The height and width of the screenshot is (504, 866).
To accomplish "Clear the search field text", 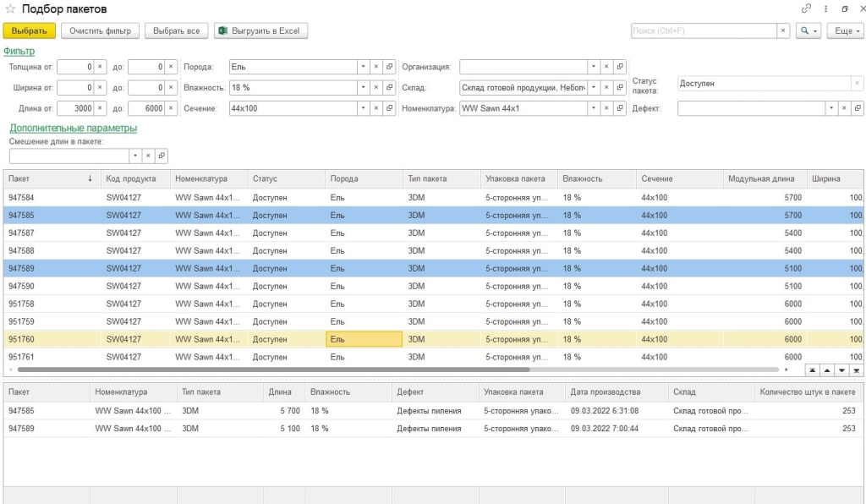I will [783, 31].
